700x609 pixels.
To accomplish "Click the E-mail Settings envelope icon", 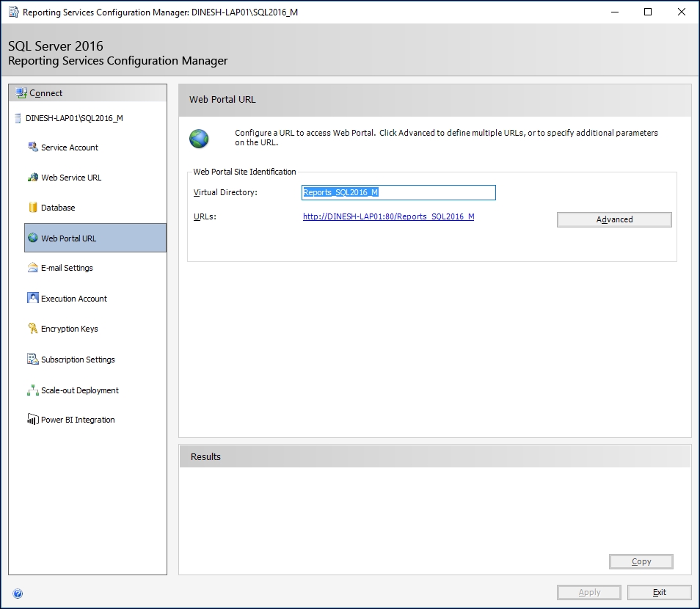I will click(32, 267).
